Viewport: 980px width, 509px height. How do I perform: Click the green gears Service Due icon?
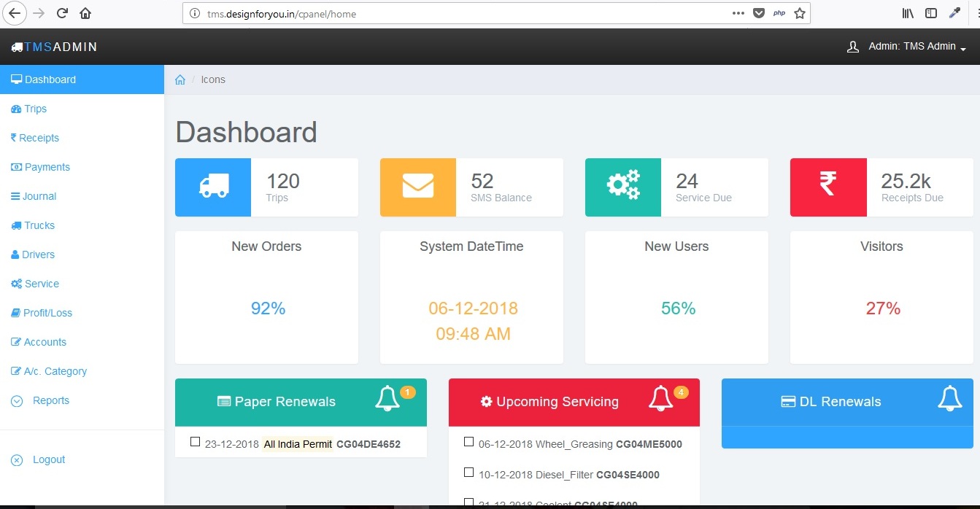click(623, 187)
